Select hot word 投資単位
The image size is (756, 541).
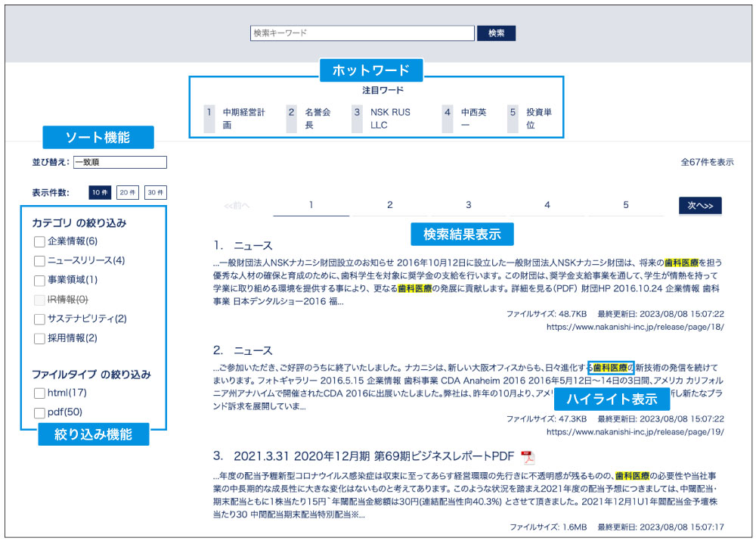(x=539, y=118)
